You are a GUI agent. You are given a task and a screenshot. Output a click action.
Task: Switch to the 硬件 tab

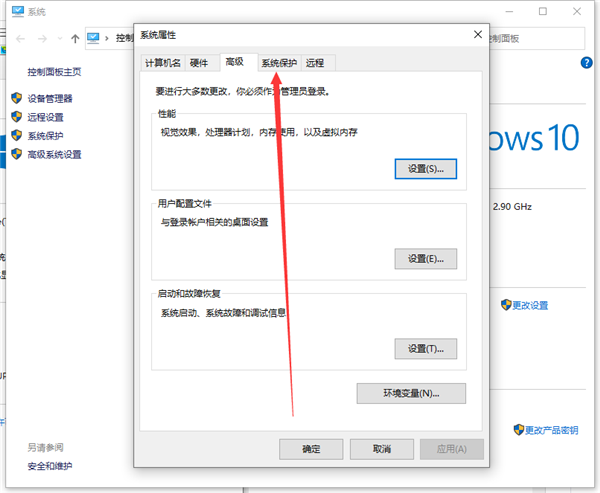coord(199,63)
